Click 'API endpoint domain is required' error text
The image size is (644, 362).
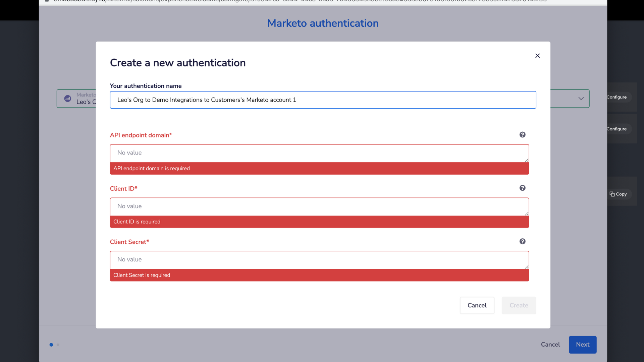coord(152,168)
